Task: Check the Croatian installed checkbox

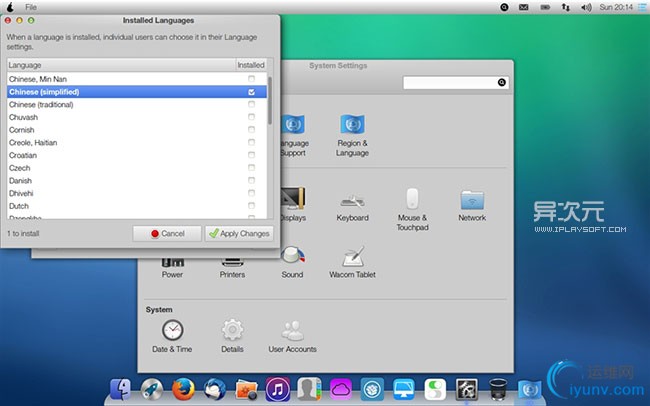Action: [x=251, y=155]
